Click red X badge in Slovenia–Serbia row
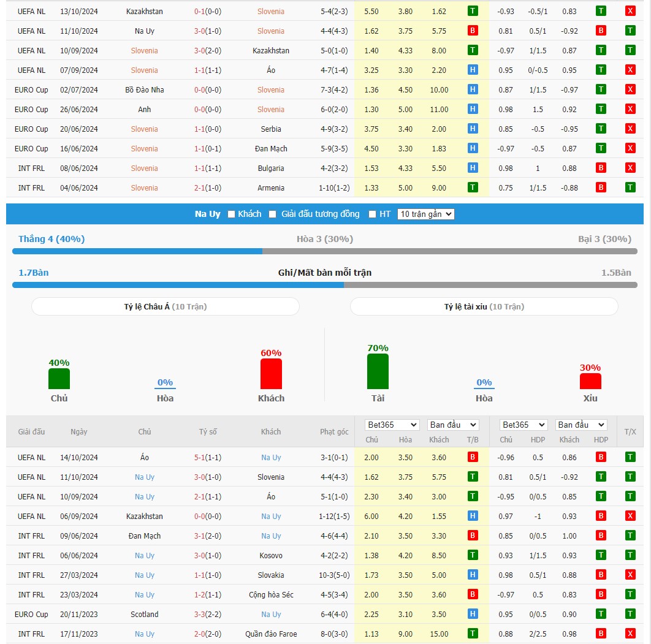 (x=630, y=129)
